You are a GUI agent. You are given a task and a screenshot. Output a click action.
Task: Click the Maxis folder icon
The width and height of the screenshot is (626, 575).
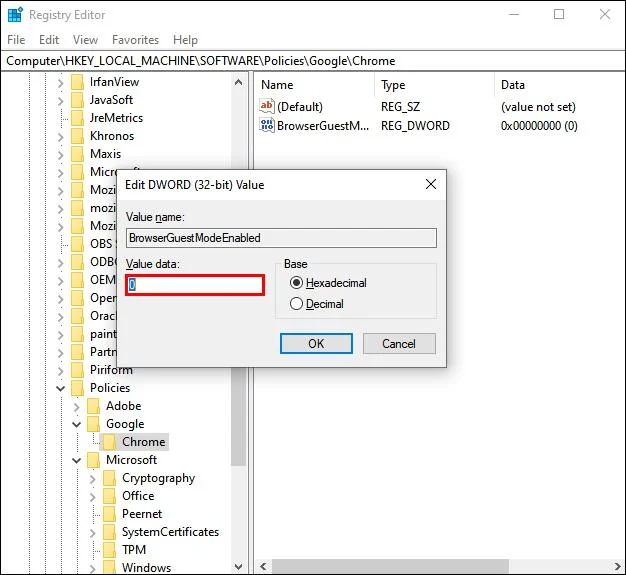77,154
